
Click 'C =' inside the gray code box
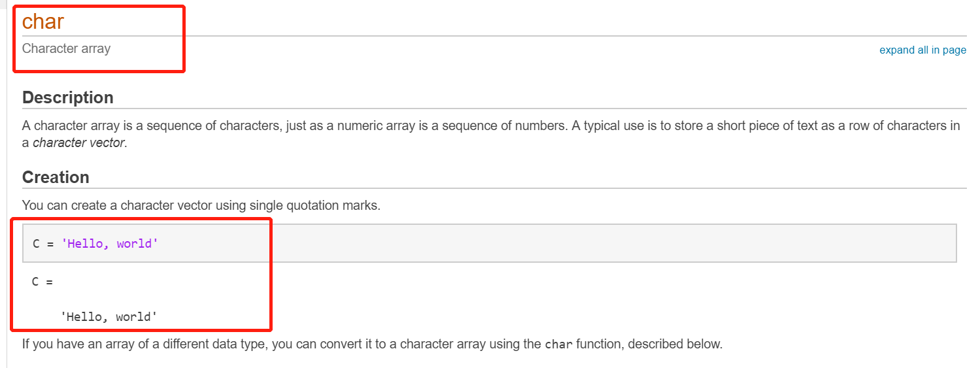coord(43,244)
